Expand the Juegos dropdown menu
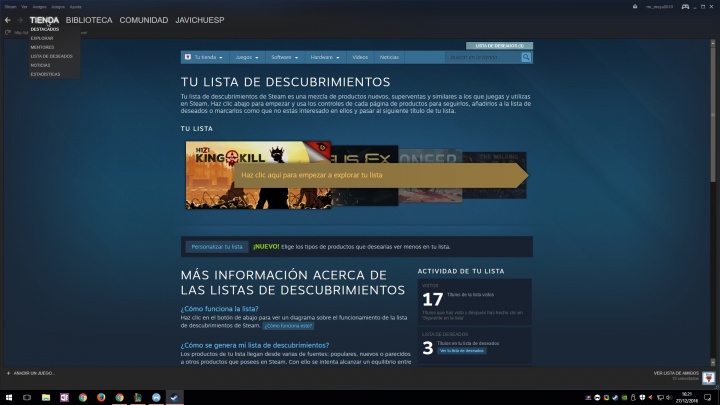The image size is (720, 405). click(247, 57)
